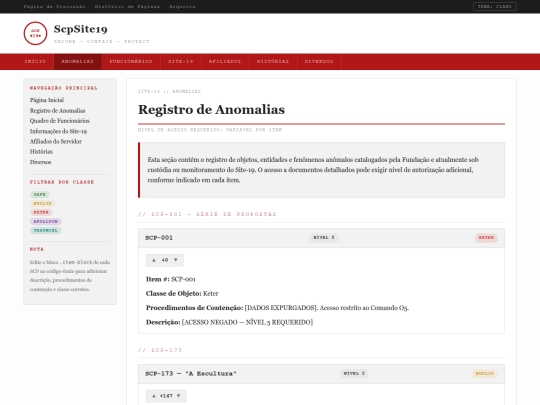Open Registro de Anomalias sidebar link
This screenshot has height=405, width=540.
tap(58, 111)
